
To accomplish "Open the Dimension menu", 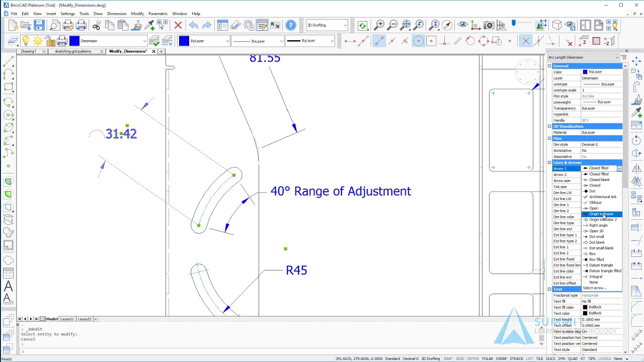I will (117, 14).
